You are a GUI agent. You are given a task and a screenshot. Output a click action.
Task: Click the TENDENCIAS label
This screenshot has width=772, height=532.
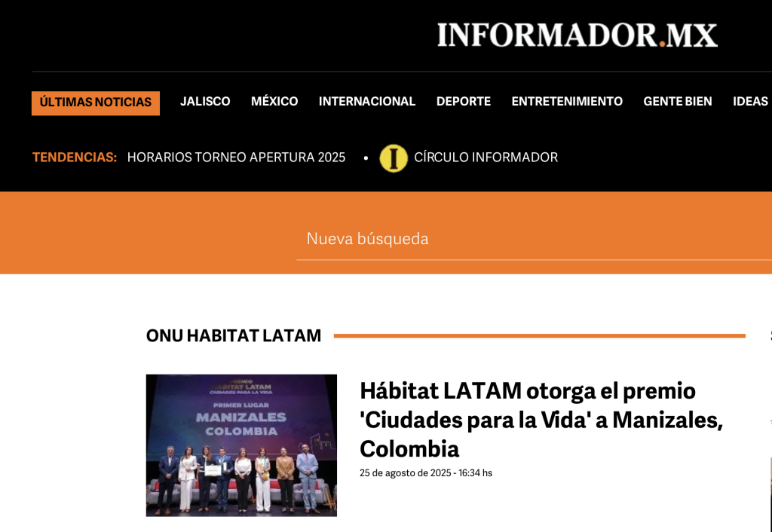coord(75,157)
